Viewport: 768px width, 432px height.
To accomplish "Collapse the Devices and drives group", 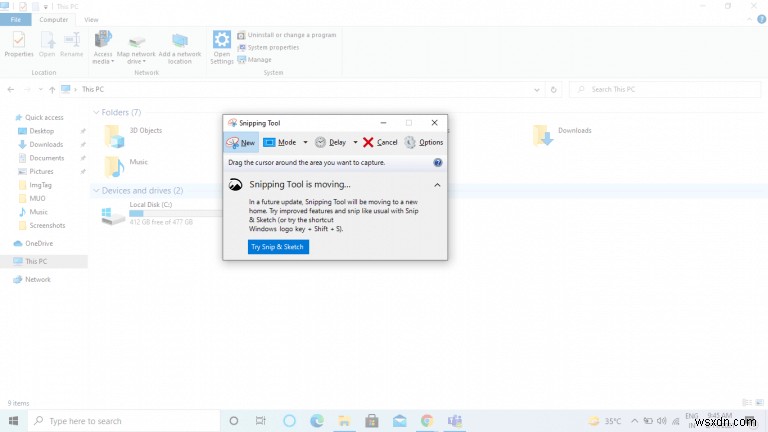I will (x=96, y=191).
